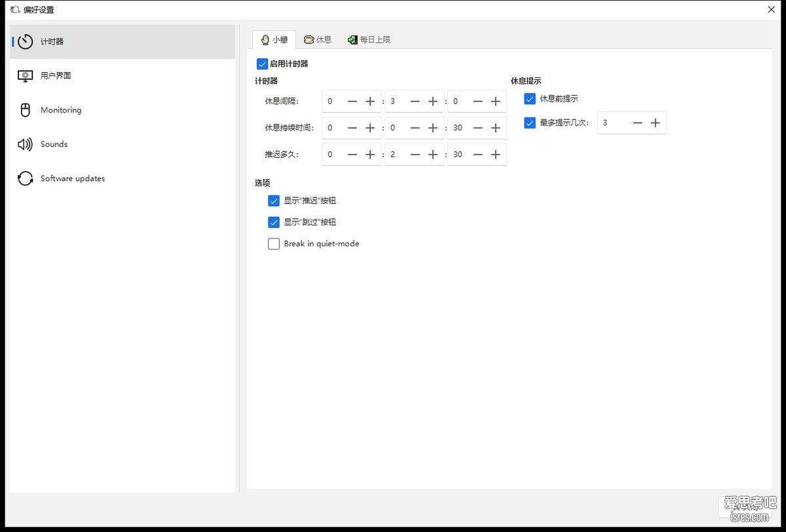
Task: Decrease 推迟多久 hours with minus button
Action: (352, 155)
